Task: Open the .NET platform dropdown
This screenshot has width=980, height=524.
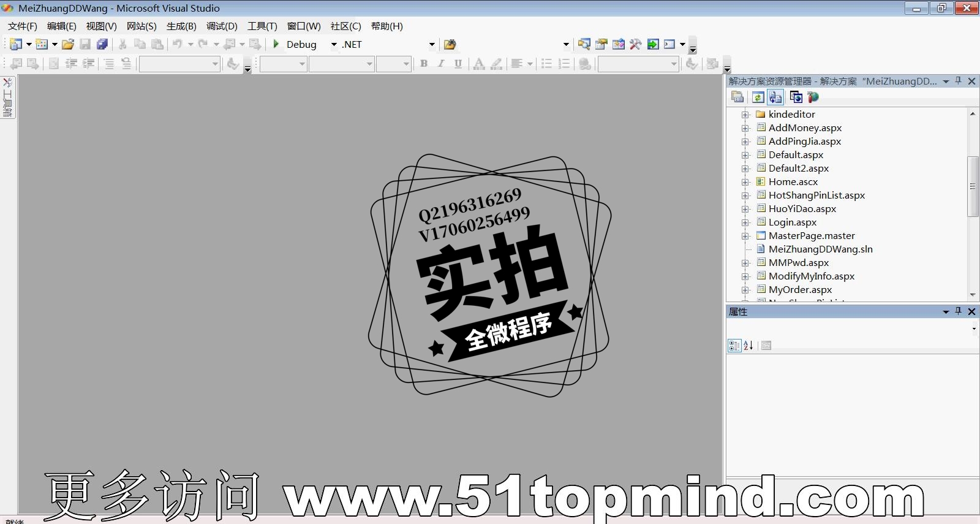Action: [432, 44]
